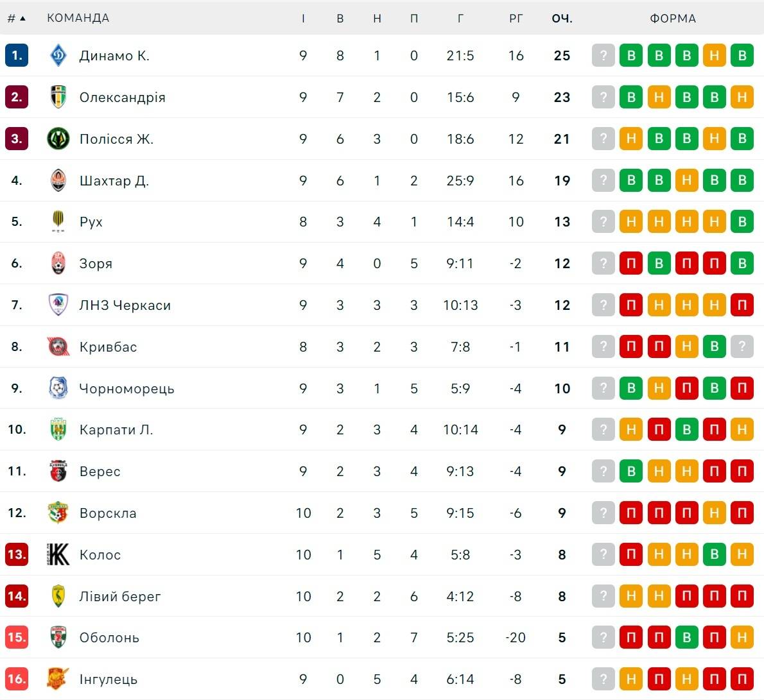Open the Рух team crest
This screenshot has height=700, width=764.
click(58, 221)
